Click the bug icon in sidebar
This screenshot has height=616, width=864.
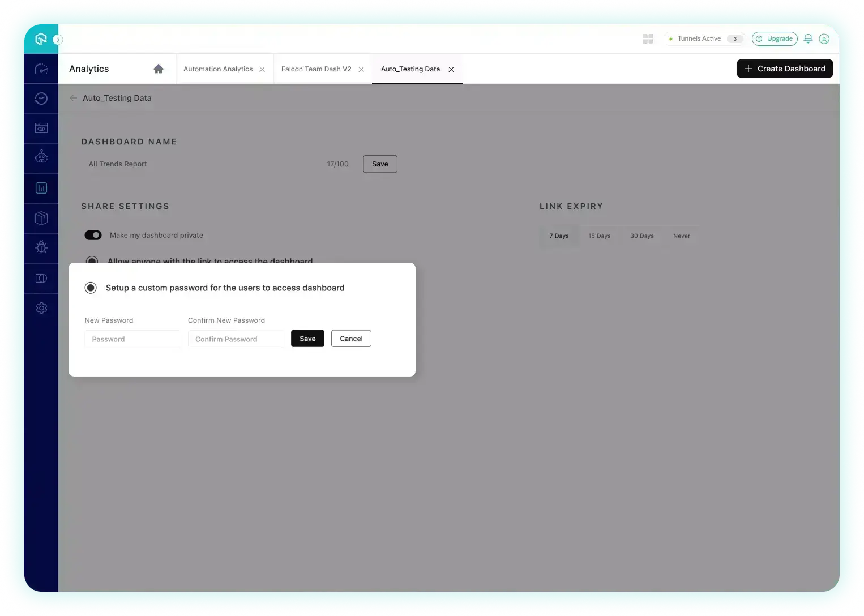click(x=41, y=247)
